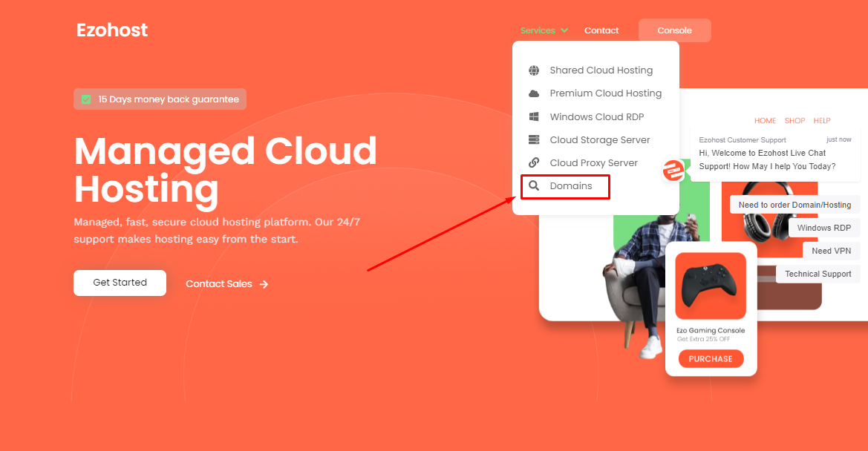Click the cloud icon beside Premium Cloud Hosting

[x=534, y=93]
